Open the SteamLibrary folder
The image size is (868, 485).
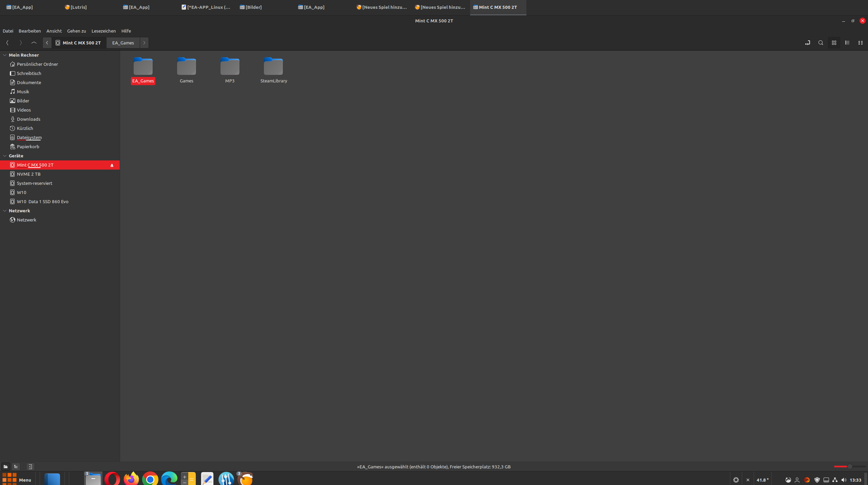[273, 70]
